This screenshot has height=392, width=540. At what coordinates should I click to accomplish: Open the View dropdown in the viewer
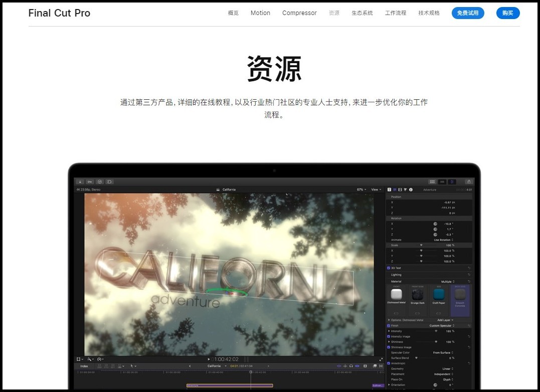click(x=376, y=189)
